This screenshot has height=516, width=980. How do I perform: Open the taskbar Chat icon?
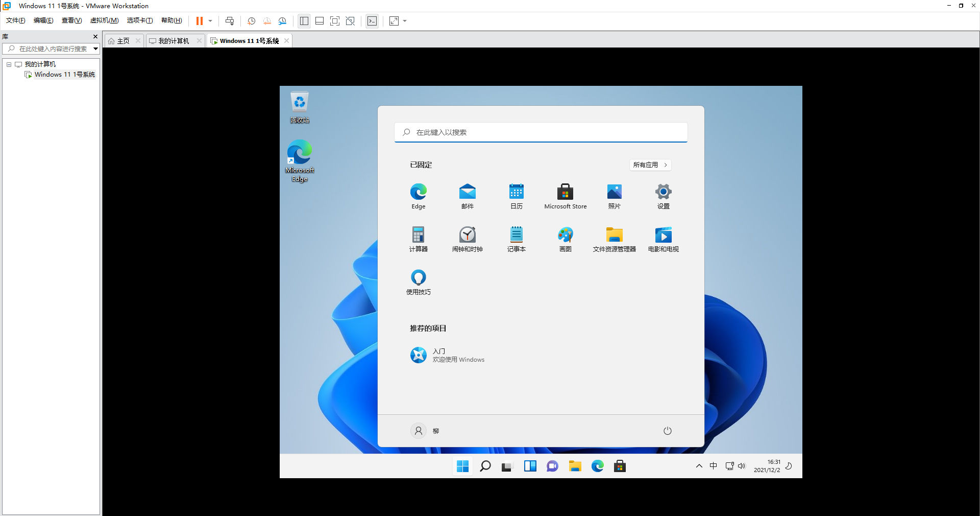552,466
